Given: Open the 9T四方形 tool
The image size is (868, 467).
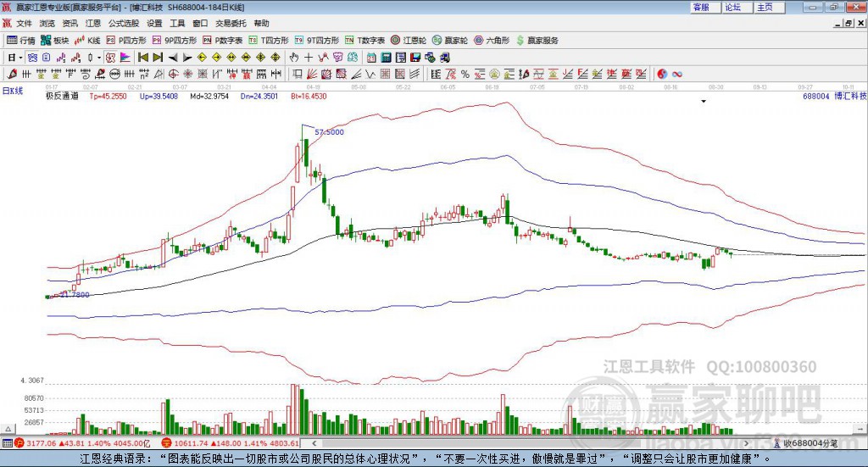Looking at the screenshot, I should tap(317, 41).
